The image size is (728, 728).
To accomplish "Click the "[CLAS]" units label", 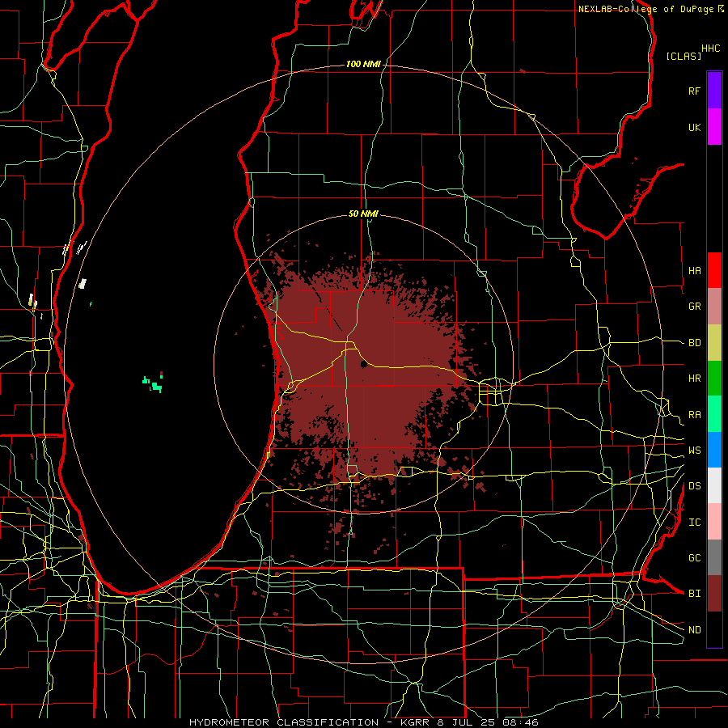I will pos(684,56).
